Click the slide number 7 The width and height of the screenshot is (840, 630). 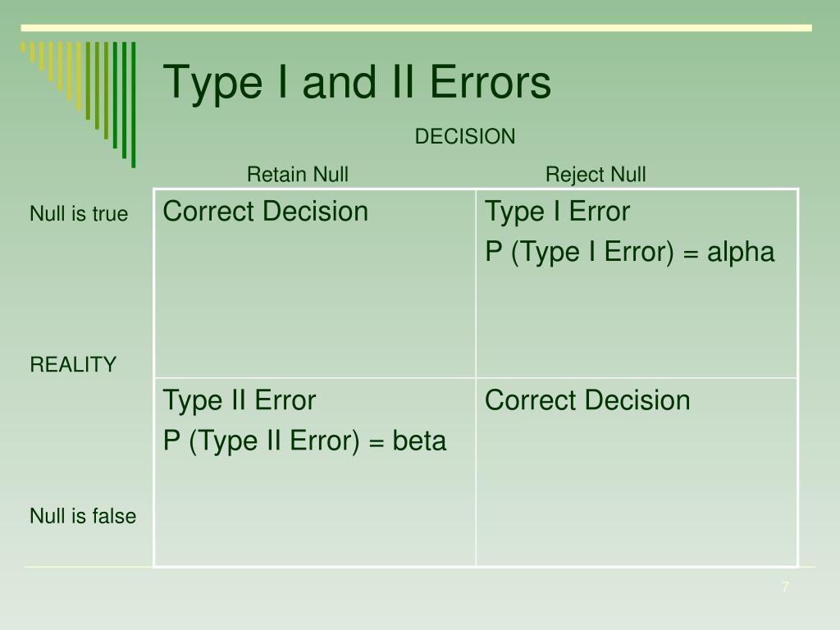(x=785, y=587)
